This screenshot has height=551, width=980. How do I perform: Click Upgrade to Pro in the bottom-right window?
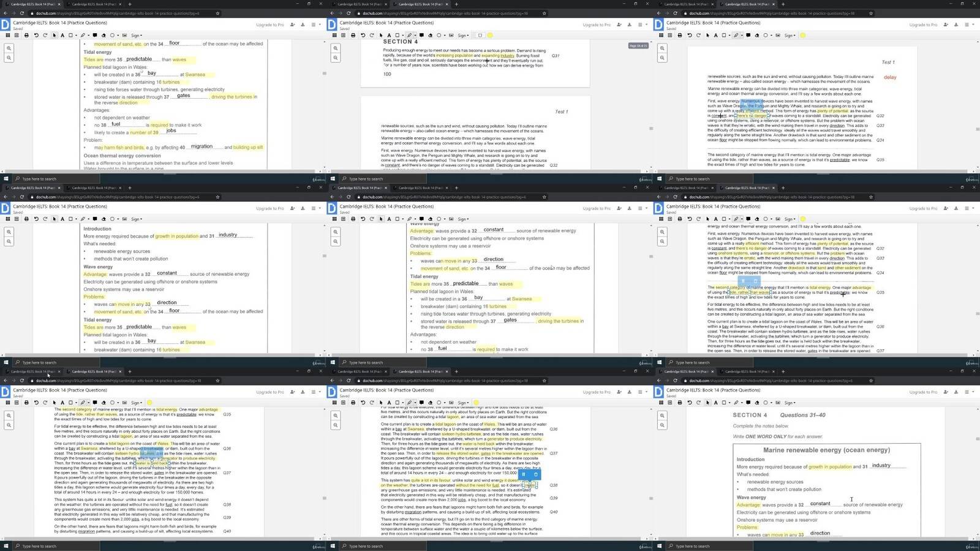click(923, 392)
